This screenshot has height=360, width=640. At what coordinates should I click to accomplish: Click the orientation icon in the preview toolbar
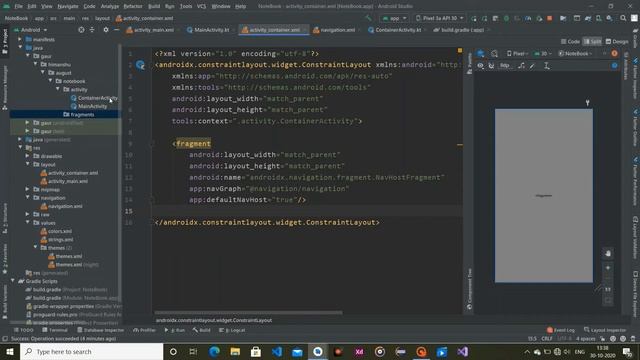494,53
